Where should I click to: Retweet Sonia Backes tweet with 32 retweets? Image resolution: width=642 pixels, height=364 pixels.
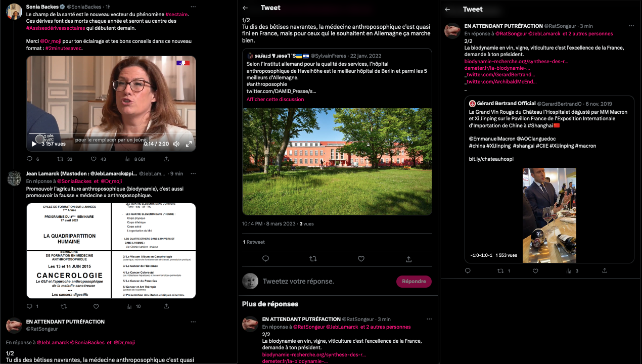click(x=63, y=159)
